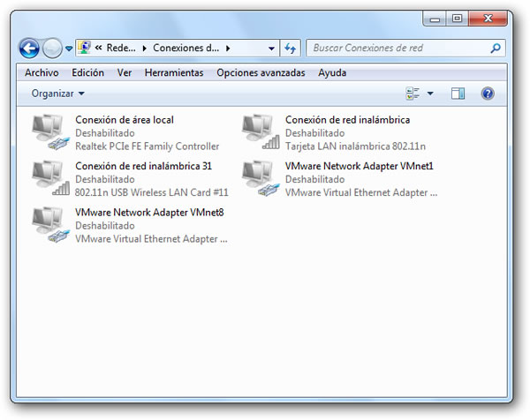Expand arrow between Rede... and Conexiones d...
Image resolution: width=530 pixels, height=420 pixels.
coord(144,49)
